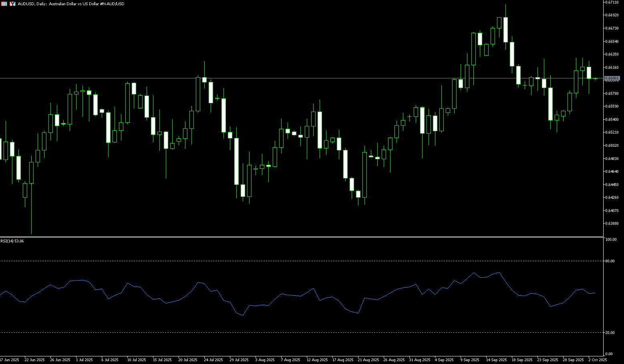Click the Depth of Market icon beside the chart title
Viewport: 624px width, 364px height.
point(12,4)
